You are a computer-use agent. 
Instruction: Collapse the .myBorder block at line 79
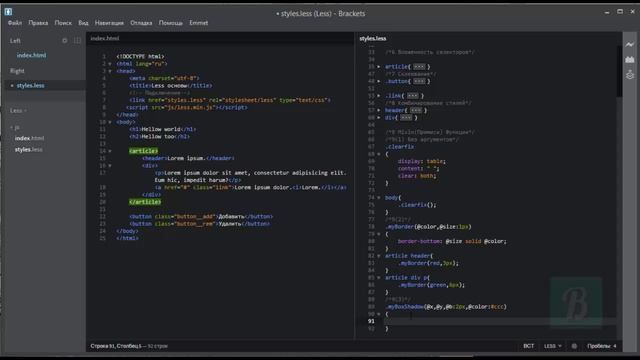click(x=379, y=234)
